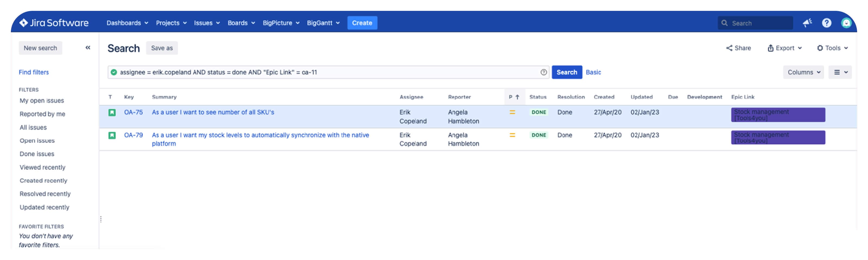Open the BigPicture menu
Viewport: 868px width, 260px height.
point(281,23)
